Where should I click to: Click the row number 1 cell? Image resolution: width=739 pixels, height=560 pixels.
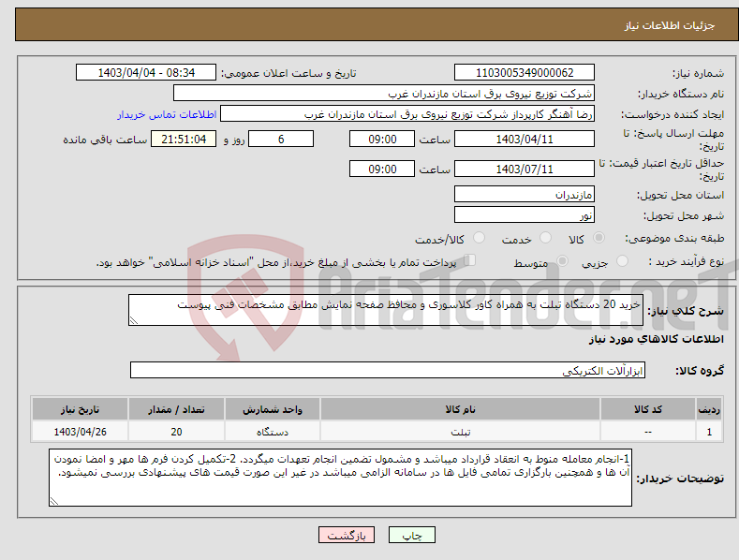pyautogui.click(x=709, y=432)
